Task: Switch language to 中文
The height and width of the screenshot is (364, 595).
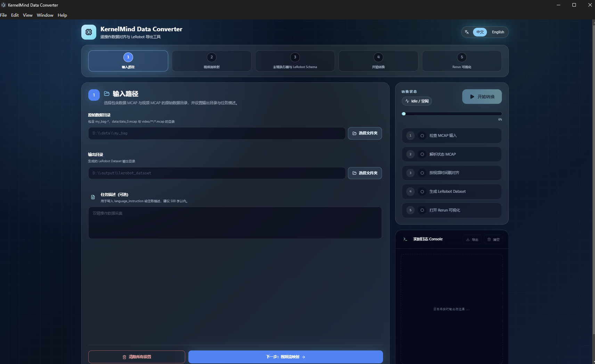Action: click(x=480, y=32)
